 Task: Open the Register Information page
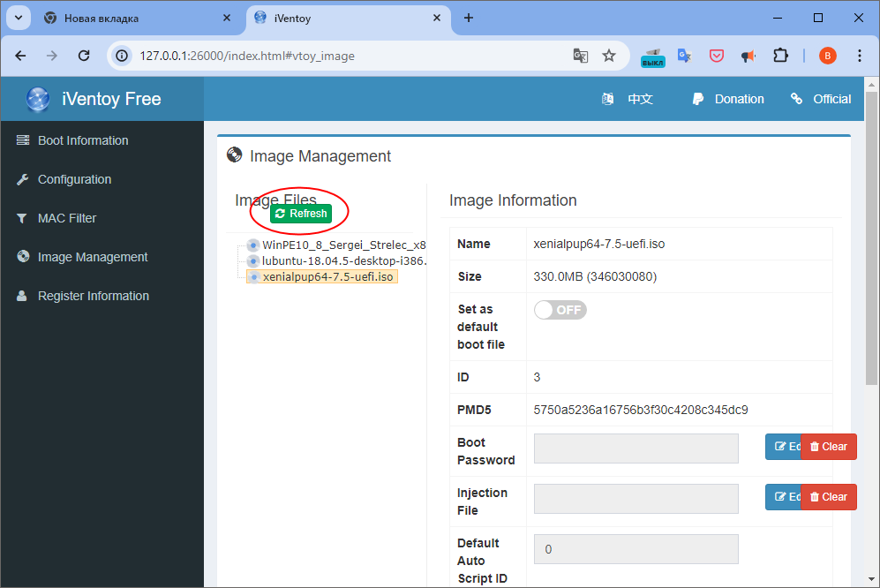(94, 296)
